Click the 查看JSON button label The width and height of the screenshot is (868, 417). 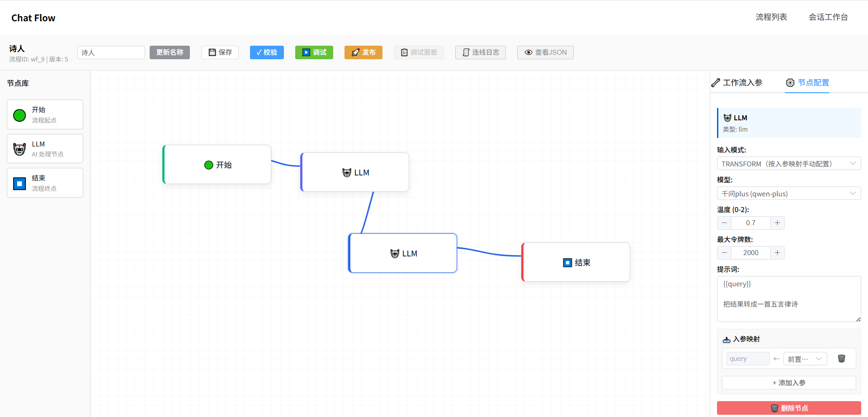pos(551,52)
